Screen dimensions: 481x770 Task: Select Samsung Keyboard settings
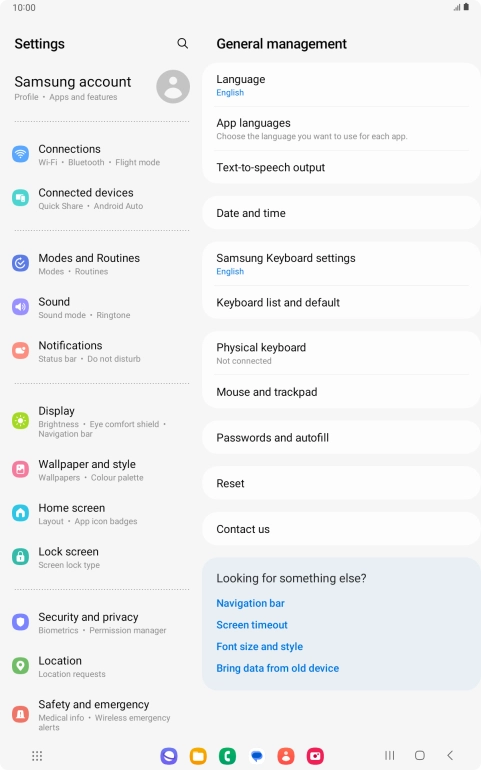click(x=341, y=264)
